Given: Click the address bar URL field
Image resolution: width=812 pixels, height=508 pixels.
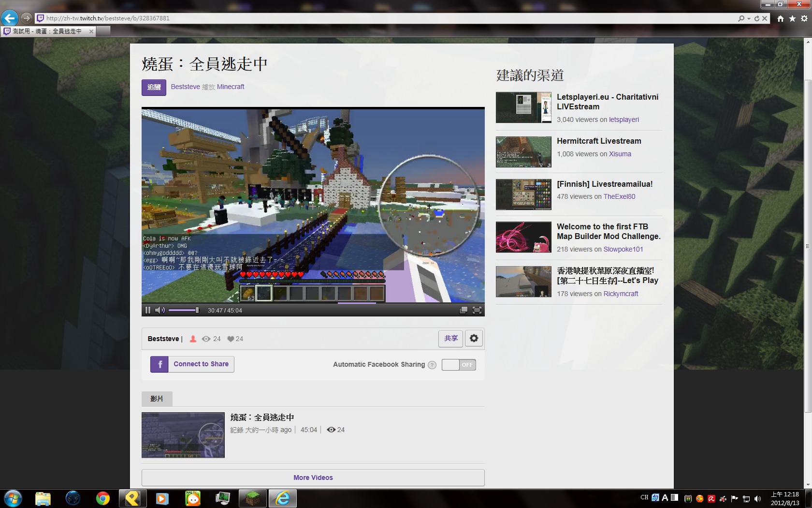Looking at the screenshot, I should [387, 18].
